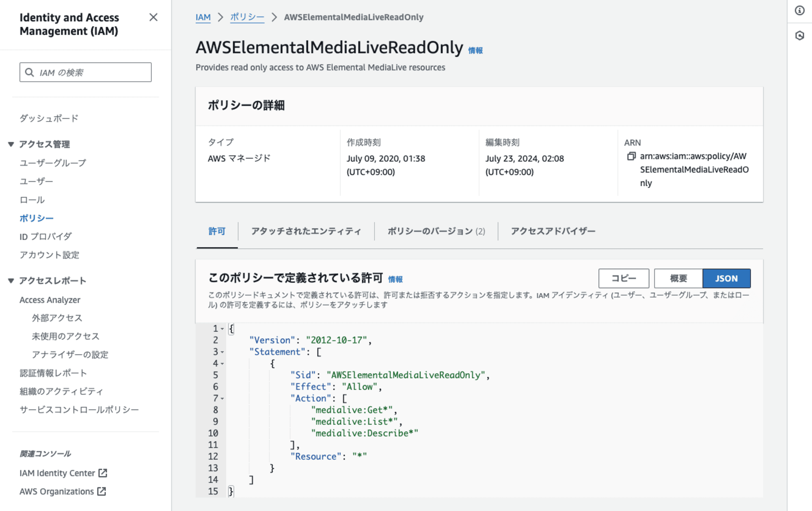This screenshot has height=511, width=812.
Task: Open IAM Identity Center link
Action: (x=57, y=473)
